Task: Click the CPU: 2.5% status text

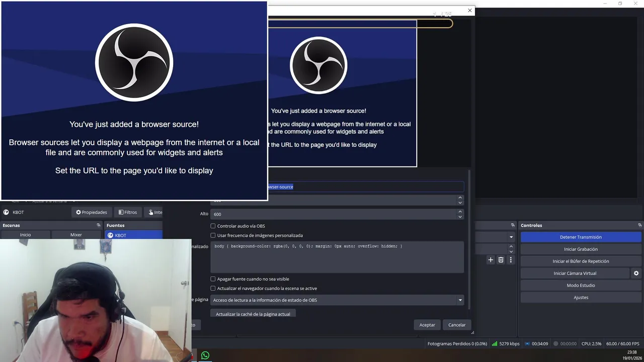Action: click(591, 344)
